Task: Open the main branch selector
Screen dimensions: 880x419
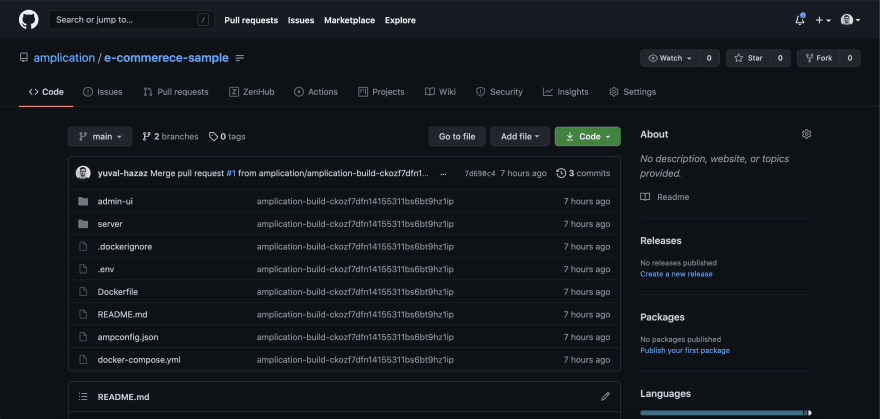Action: pyautogui.click(x=100, y=136)
